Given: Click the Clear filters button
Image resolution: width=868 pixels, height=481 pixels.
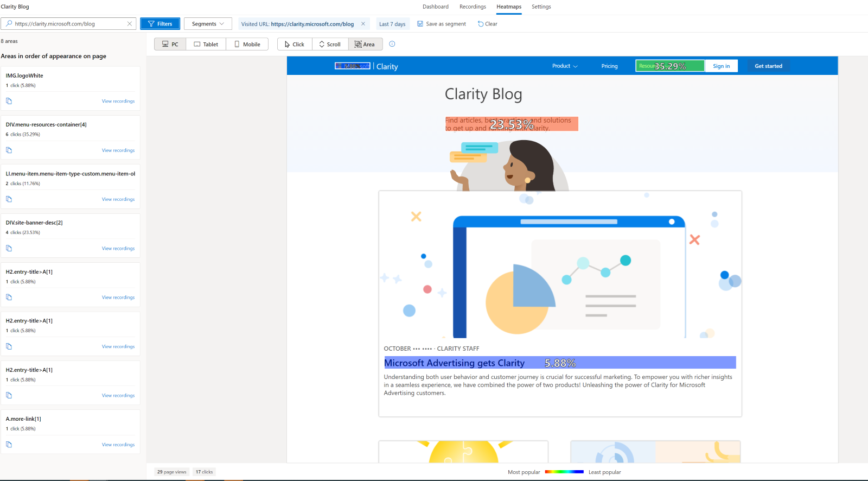Looking at the screenshot, I should (488, 24).
